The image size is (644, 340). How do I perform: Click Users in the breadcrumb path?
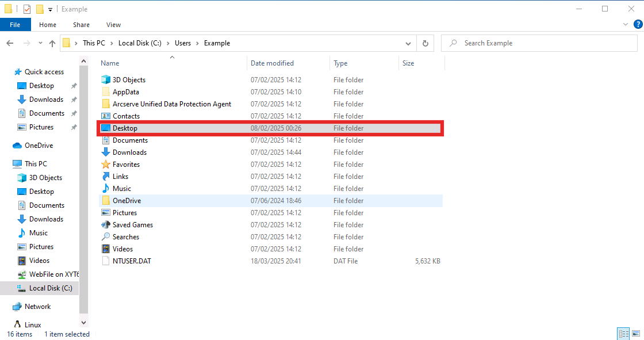pos(183,43)
